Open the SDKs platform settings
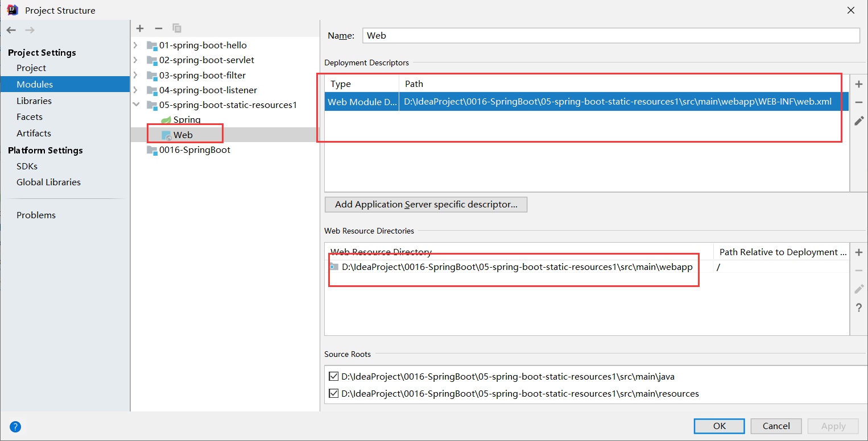The image size is (868, 441). point(27,166)
